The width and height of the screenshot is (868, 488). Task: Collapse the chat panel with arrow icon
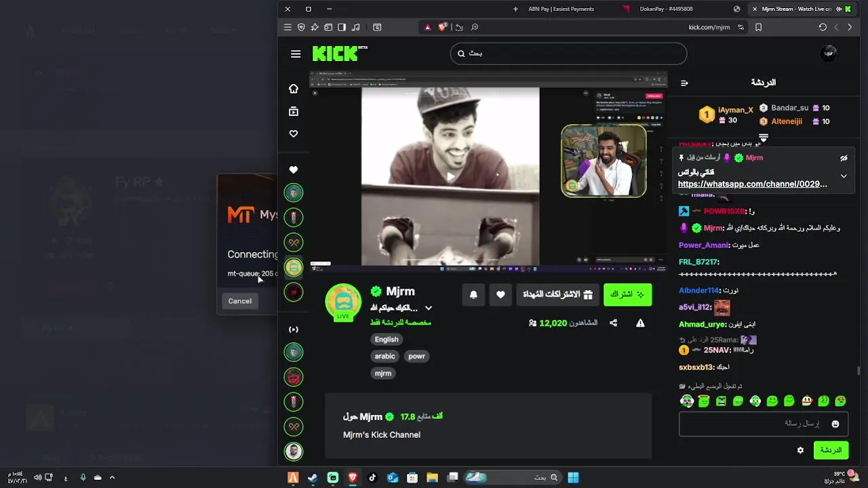(684, 83)
